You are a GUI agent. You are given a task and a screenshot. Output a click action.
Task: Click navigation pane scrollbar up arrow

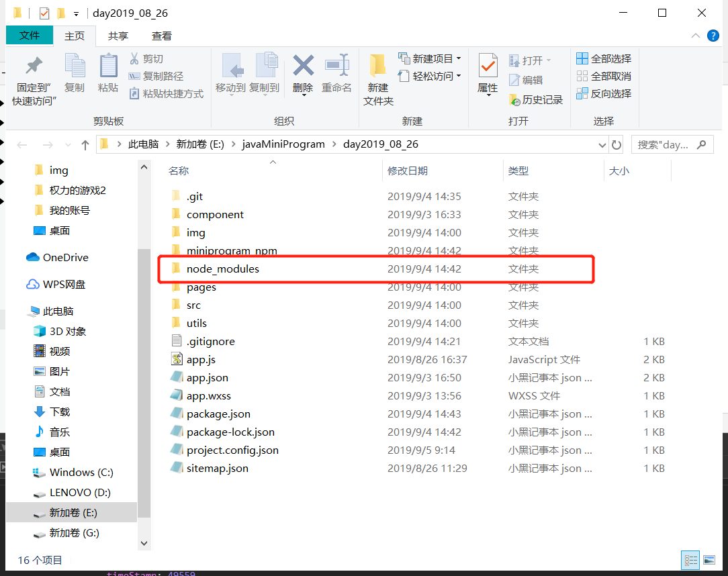coord(144,167)
